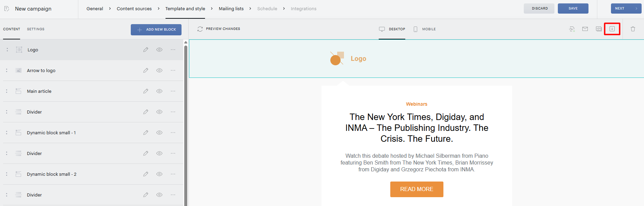Click the Save button
The image size is (644, 206).
tap(573, 8)
